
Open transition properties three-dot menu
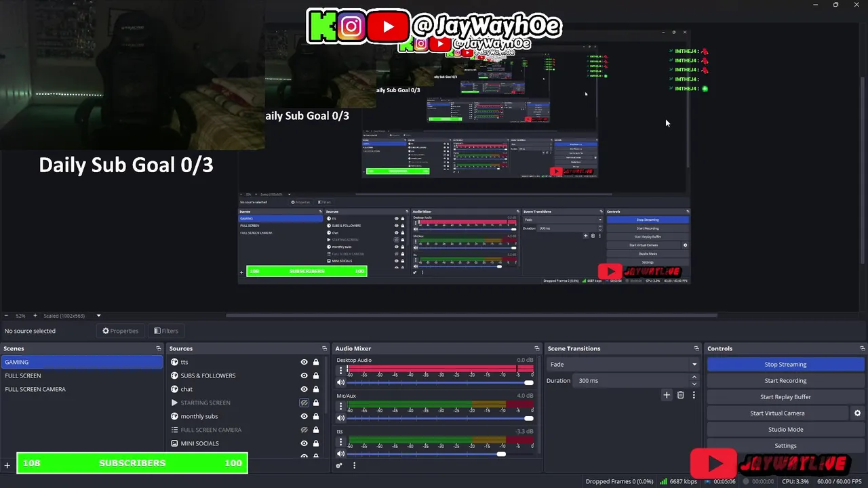694,395
